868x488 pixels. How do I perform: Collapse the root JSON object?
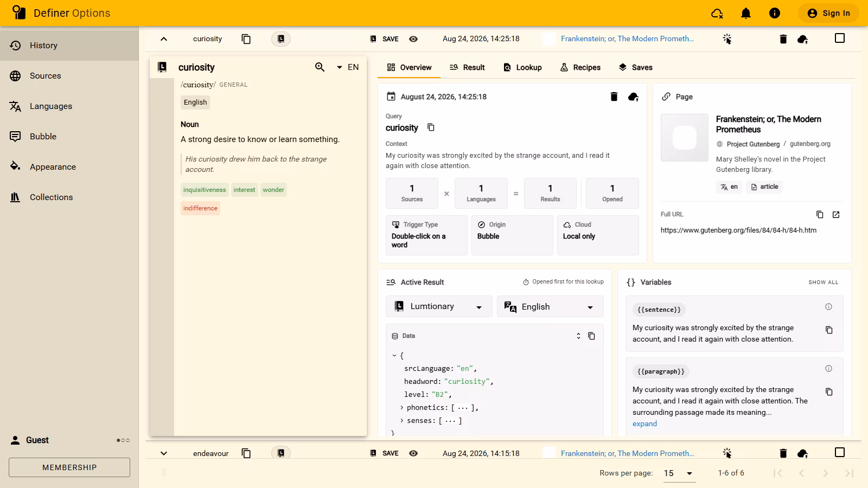click(x=394, y=356)
